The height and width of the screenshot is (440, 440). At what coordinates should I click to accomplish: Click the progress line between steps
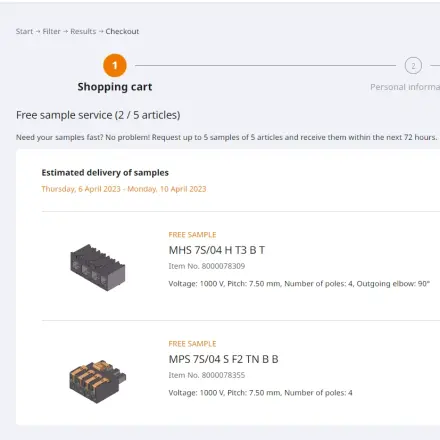[x=265, y=66]
